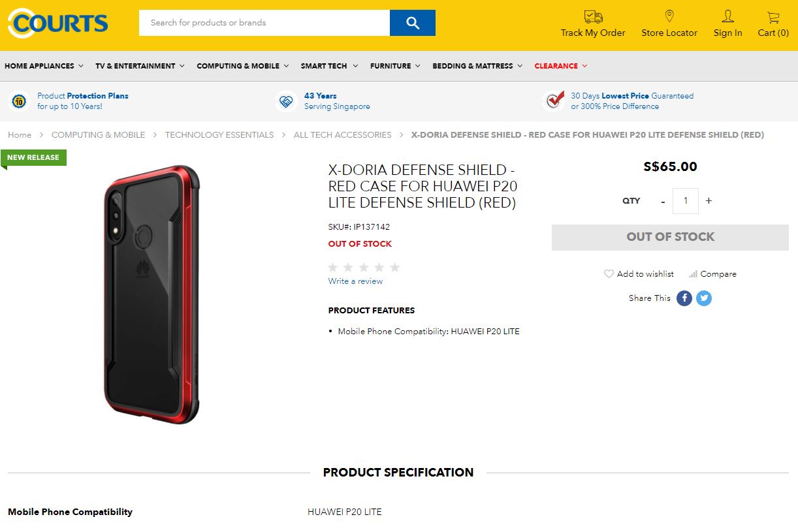Image resolution: width=798 pixels, height=532 pixels.
Task: Open Track My Order truck icon
Action: pyautogui.click(x=593, y=17)
